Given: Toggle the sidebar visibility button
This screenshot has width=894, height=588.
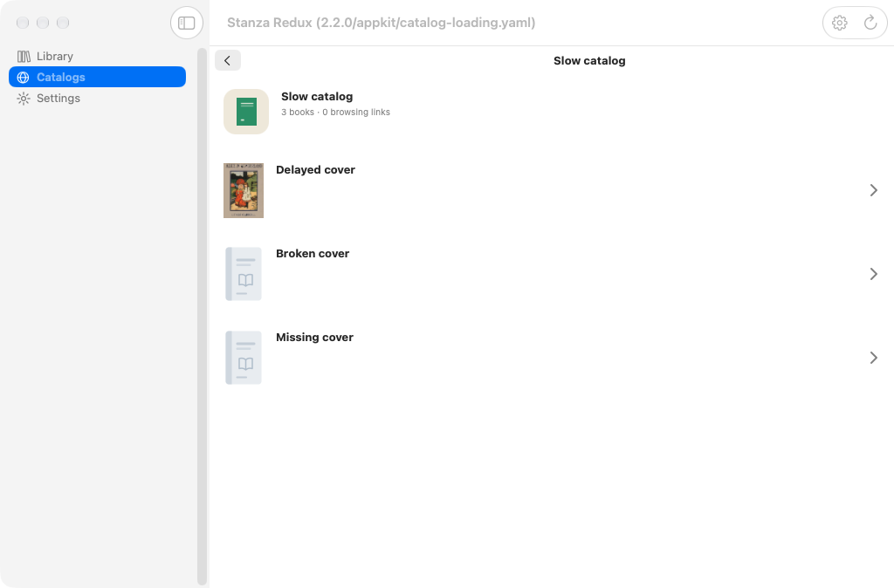Looking at the screenshot, I should click(x=187, y=23).
